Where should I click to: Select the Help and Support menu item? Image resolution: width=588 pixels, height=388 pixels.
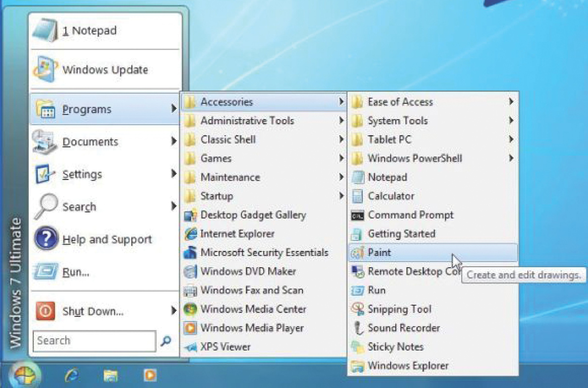point(106,239)
